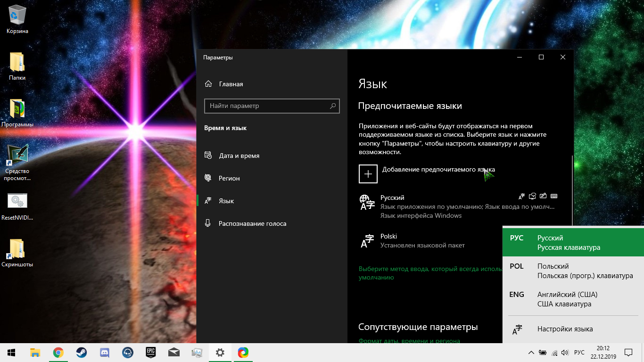Click the РУС language indicator in tray

coord(579,353)
